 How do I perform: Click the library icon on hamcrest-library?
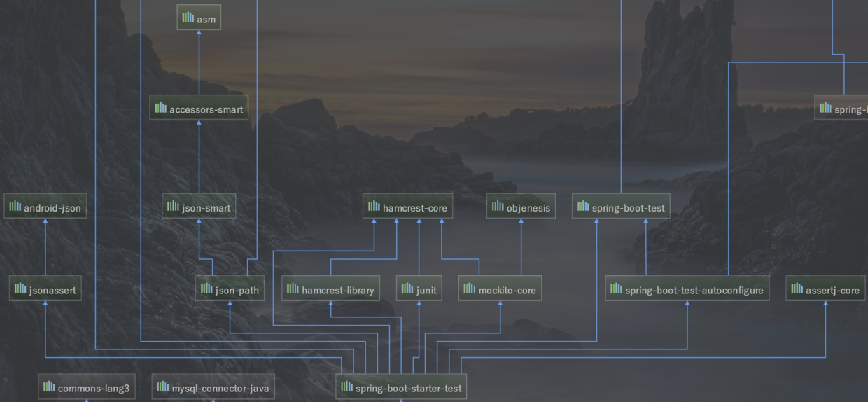[x=293, y=289]
